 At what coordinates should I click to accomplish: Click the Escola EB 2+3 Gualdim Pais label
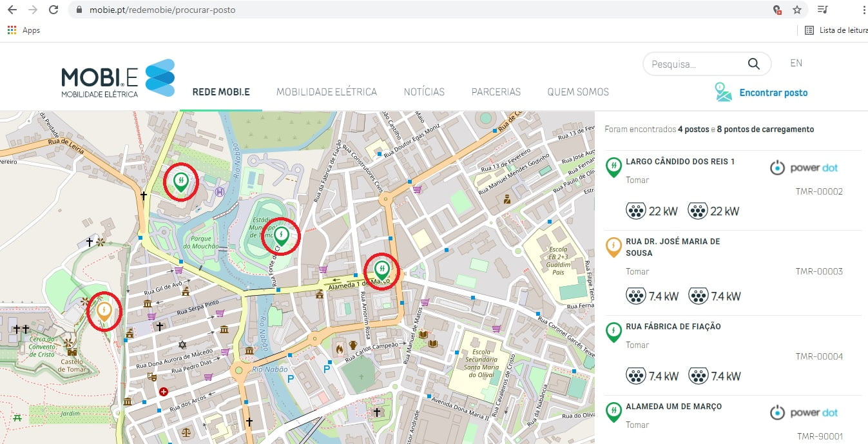557,261
